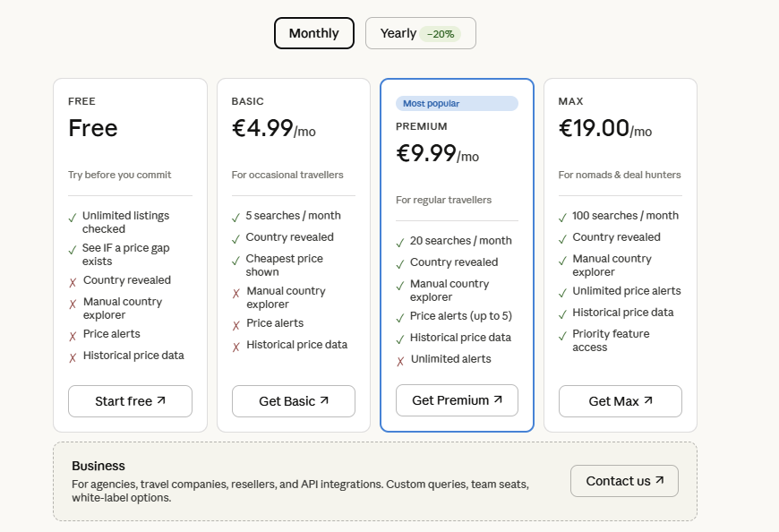Image resolution: width=779 pixels, height=532 pixels.
Task: Click the Business plan heading
Action: click(98, 466)
